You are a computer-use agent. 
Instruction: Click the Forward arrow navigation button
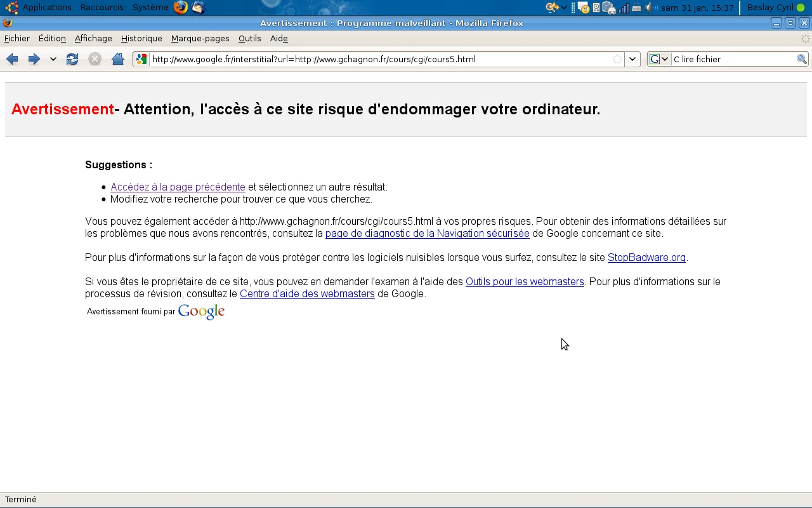coord(34,59)
